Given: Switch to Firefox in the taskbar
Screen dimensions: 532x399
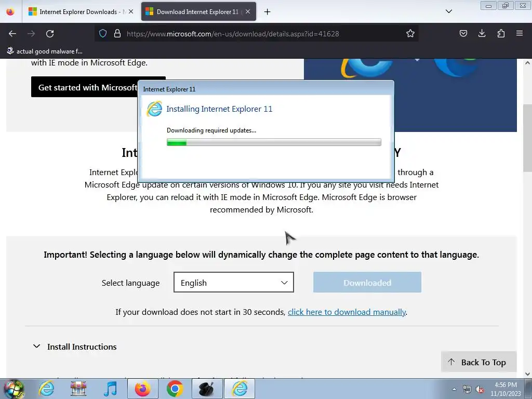Looking at the screenshot, I should 142,389.
